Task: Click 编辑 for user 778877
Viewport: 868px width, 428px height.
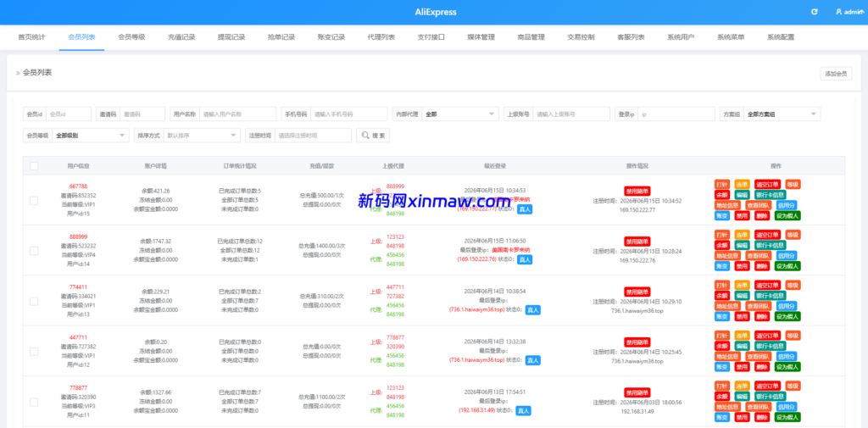Action: [742, 397]
